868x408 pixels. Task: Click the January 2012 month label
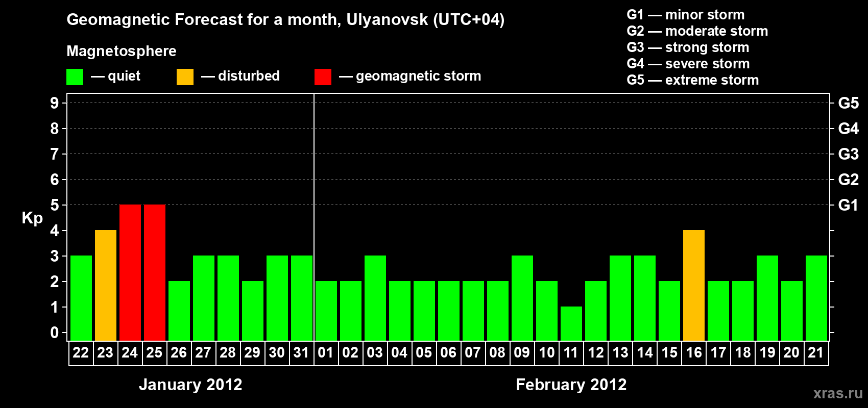coord(190,385)
